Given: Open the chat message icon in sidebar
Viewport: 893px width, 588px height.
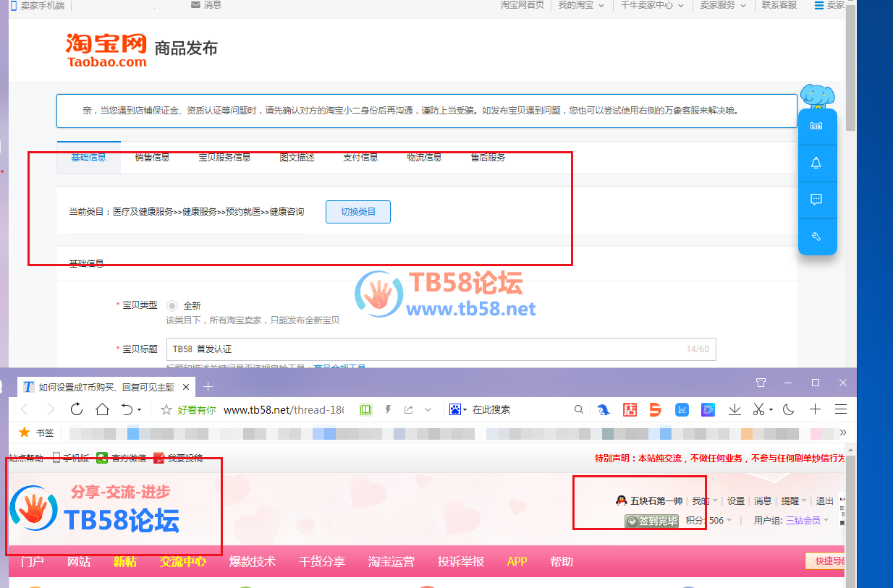Looking at the screenshot, I should tap(816, 200).
